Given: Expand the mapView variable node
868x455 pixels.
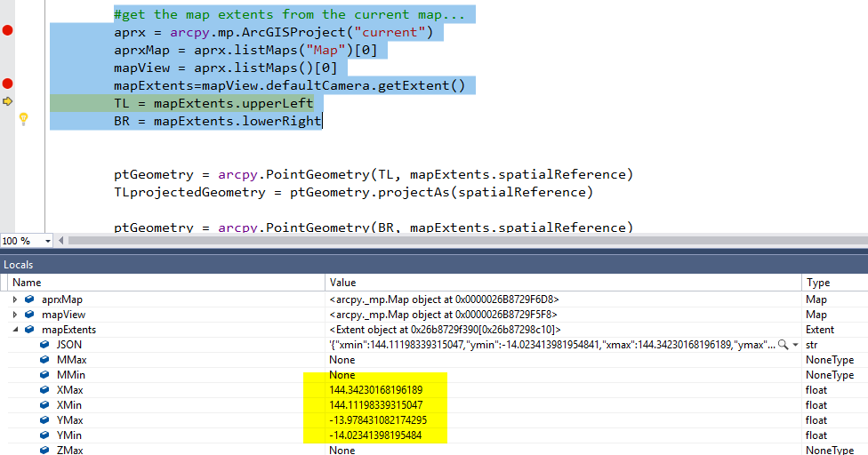Looking at the screenshot, I should [x=15, y=315].
